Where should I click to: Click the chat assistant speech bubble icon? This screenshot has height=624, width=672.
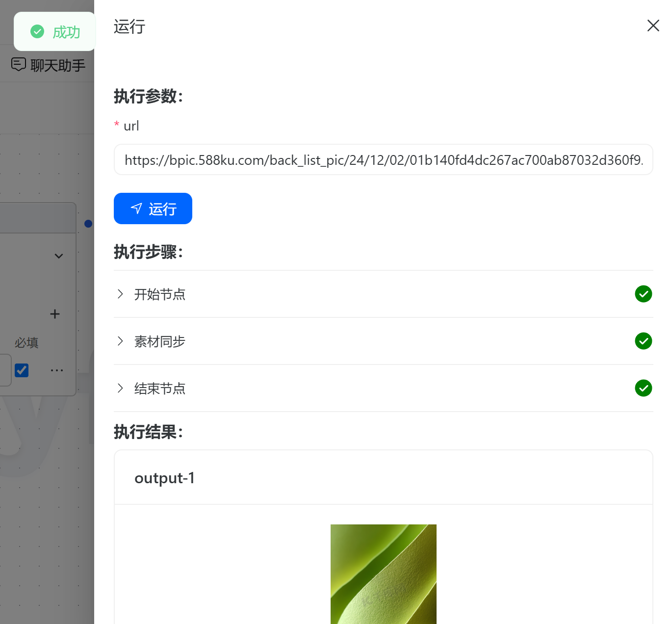click(19, 64)
